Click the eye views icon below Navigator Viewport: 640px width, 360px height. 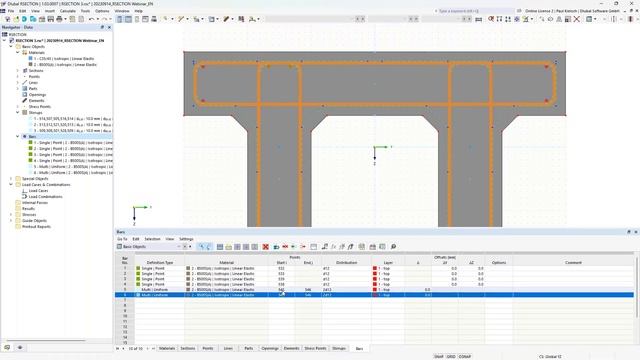[20, 347]
